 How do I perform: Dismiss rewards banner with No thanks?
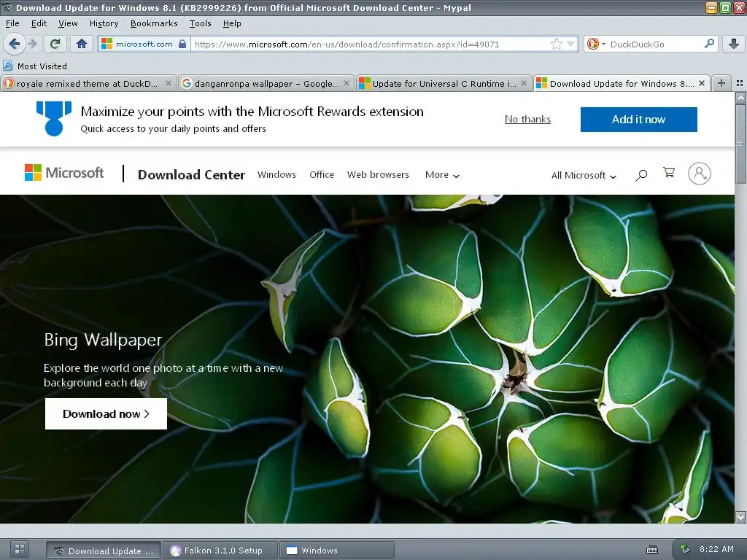click(x=527, y=119)
